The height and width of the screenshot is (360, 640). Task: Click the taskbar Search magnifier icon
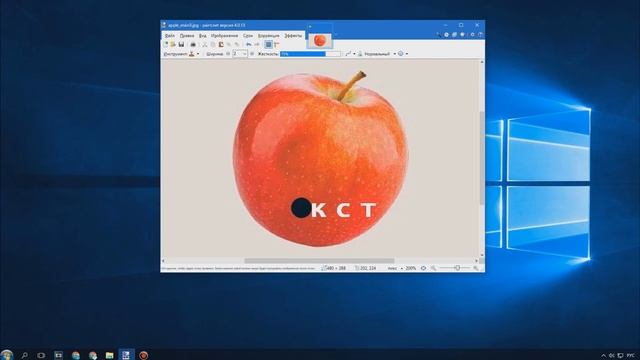pyautogui.click(x=24, y=356)
